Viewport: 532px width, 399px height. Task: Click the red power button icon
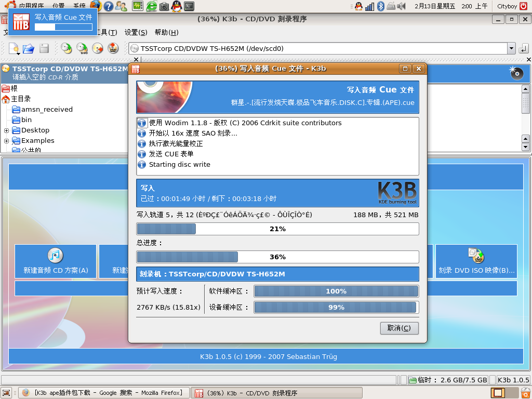[x=524, y=6]
